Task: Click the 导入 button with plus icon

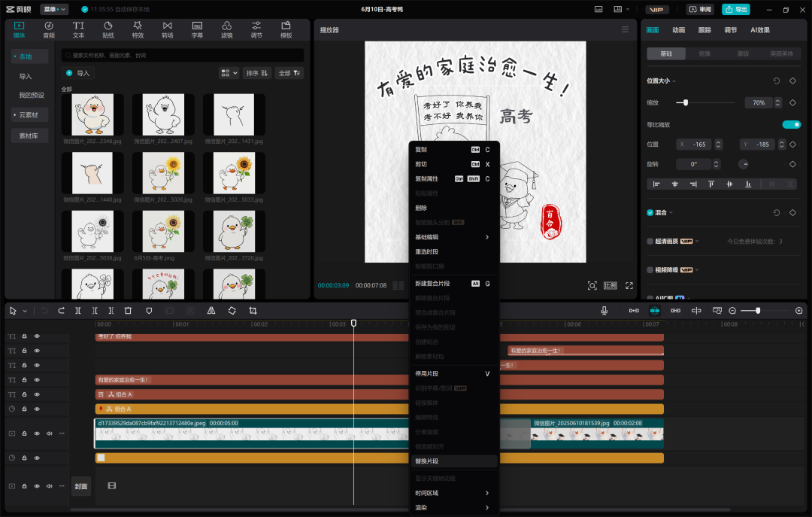Action: [78, 73]
